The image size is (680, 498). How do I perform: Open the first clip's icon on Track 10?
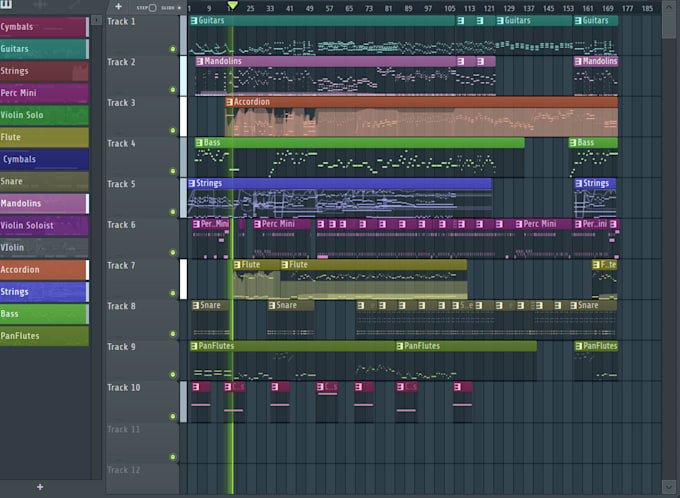click(196, 387)
